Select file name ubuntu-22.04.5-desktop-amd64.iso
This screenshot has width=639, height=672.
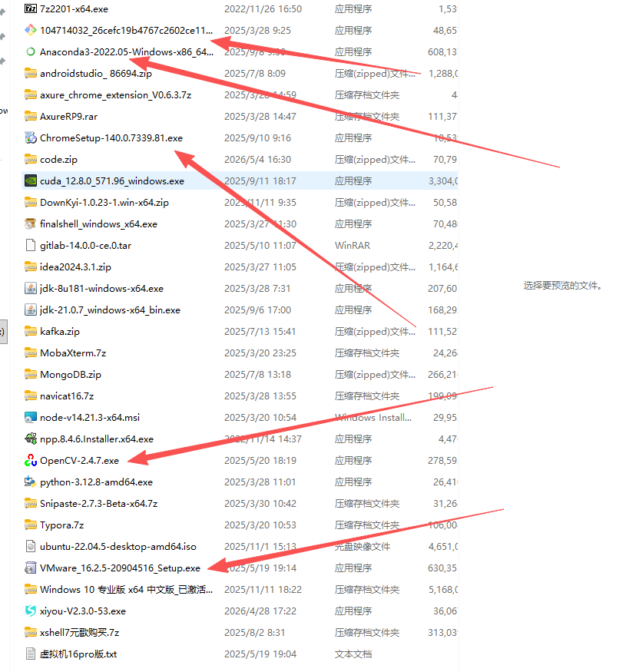[118, 547]
